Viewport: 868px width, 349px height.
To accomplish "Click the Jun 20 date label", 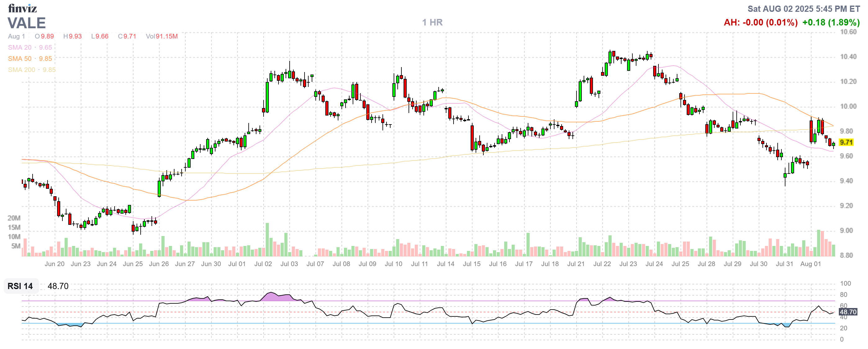I will click(x=54, y=264).
